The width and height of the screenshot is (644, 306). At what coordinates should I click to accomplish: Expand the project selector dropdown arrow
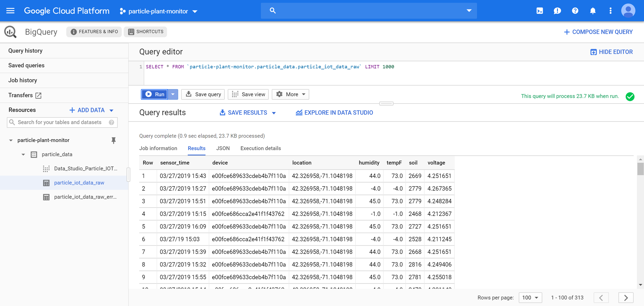195,11
